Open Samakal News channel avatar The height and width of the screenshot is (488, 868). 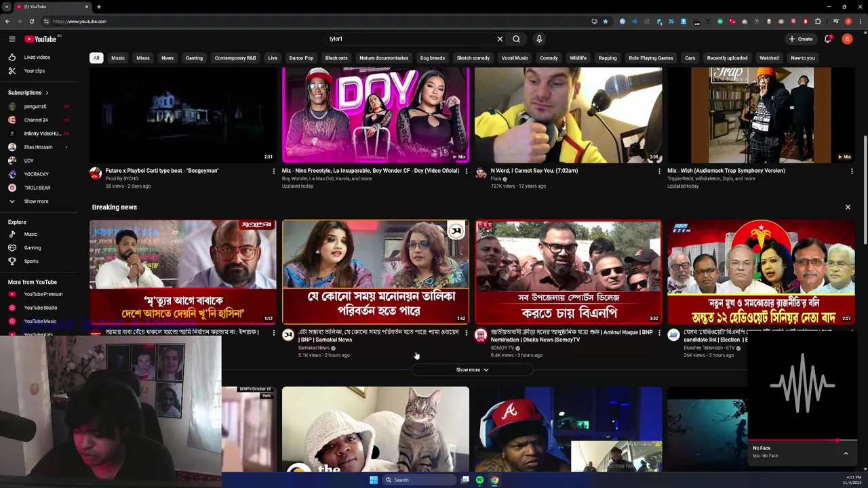(288, 335)
